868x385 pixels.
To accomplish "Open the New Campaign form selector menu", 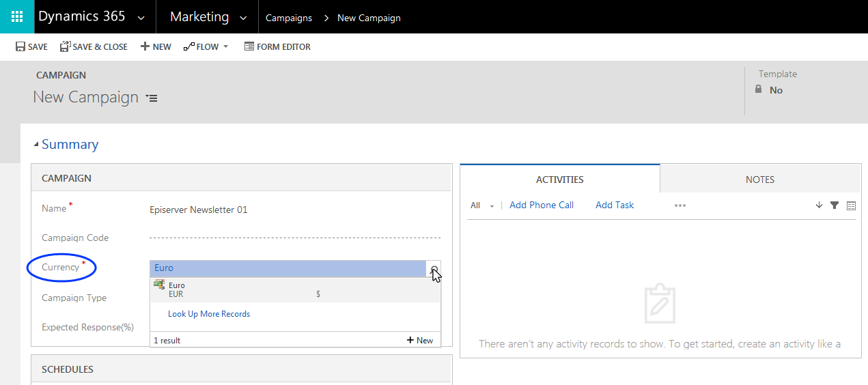I will point(152,98).
